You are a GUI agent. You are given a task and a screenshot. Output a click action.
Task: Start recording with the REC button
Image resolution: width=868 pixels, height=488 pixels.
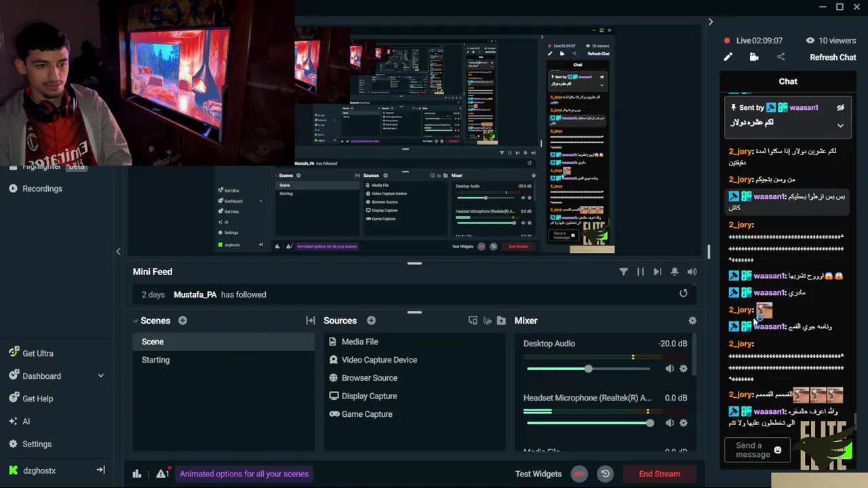[578, 474]
